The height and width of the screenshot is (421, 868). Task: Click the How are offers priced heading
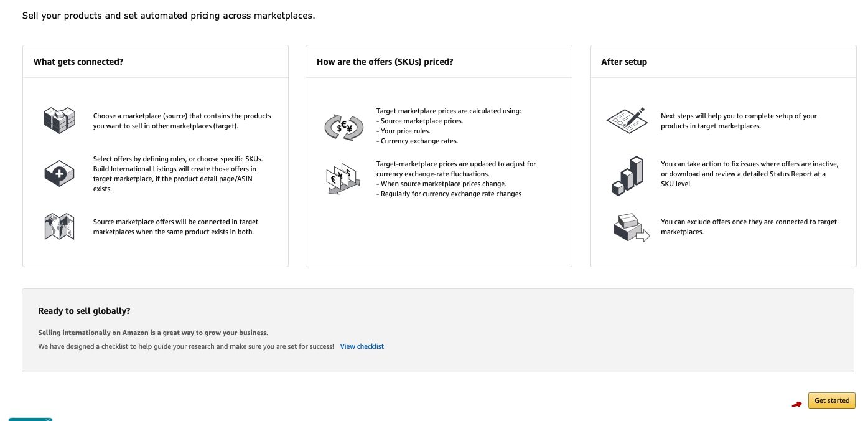(x=385, y=62)
